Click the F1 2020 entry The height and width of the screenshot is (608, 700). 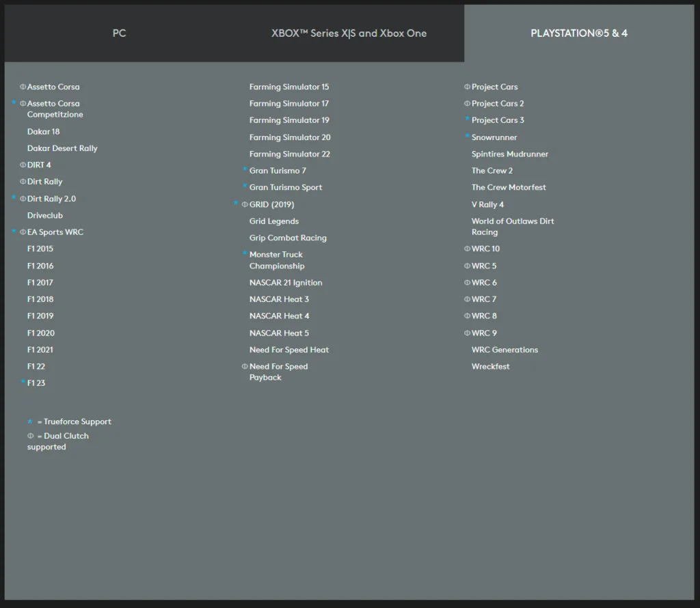coord(40,333)
